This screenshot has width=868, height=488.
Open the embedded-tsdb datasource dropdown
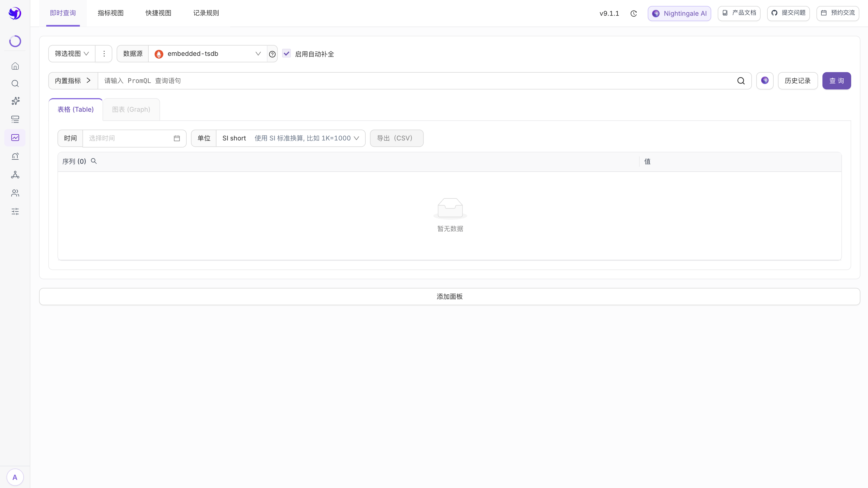[x=208, y=54]
